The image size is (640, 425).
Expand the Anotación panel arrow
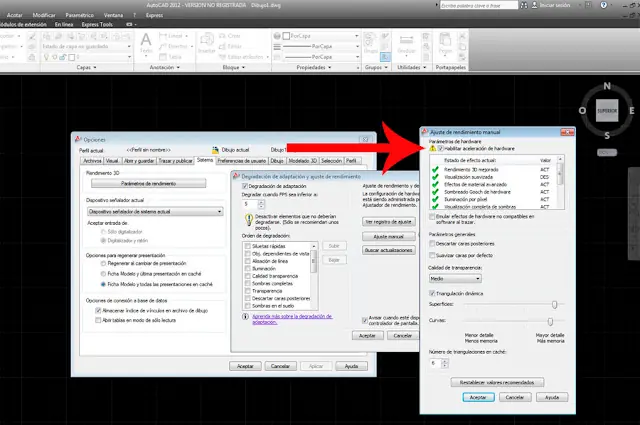[x=178, y=67]
